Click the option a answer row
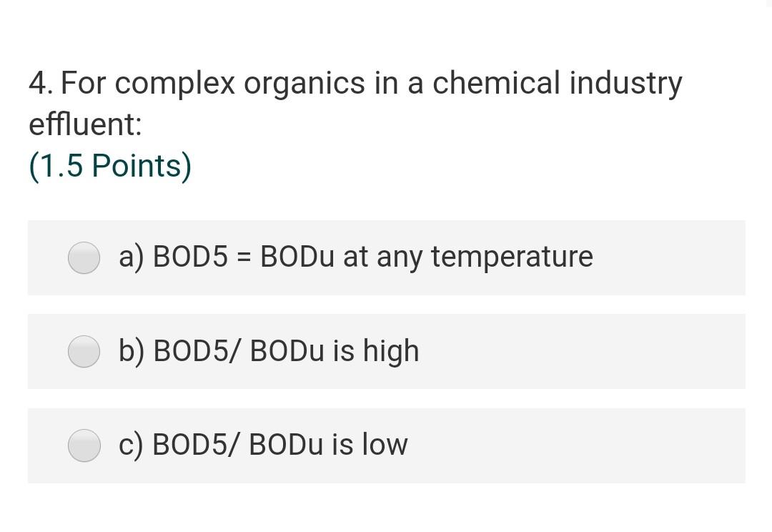The width and height of the screenshot is (772, 532). [386, 258]
